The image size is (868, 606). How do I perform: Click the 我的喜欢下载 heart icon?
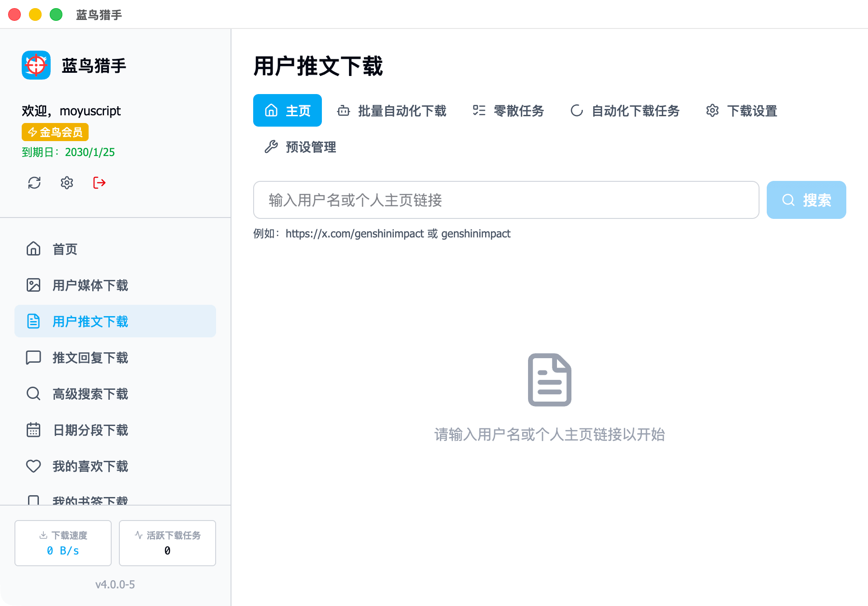(33, 466)
